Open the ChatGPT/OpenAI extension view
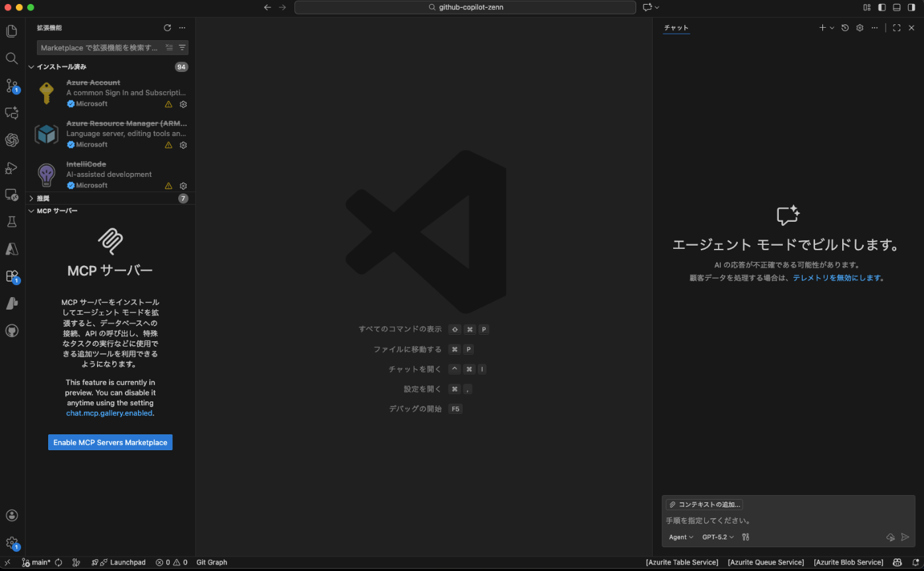924x571 pixels. click(11, 140)
